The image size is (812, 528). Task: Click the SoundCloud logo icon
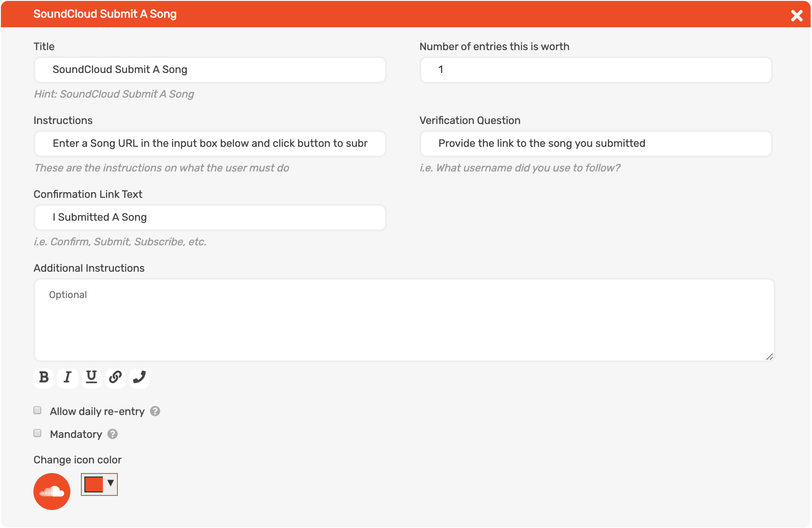(51, 491)
